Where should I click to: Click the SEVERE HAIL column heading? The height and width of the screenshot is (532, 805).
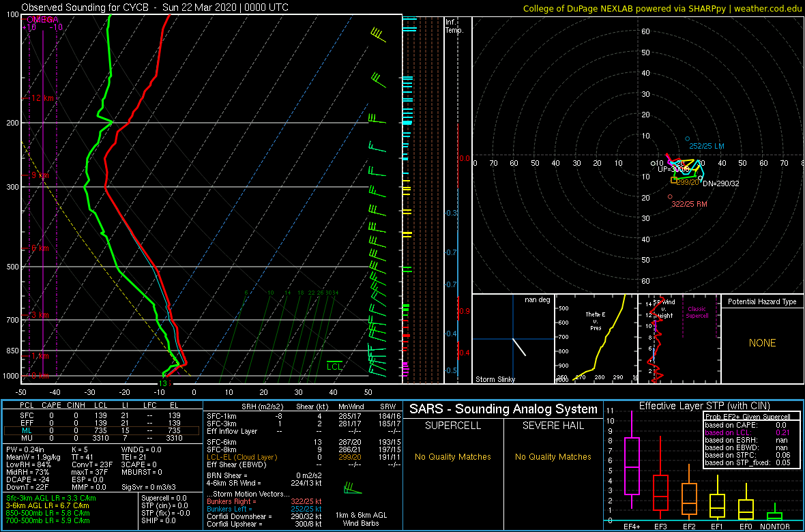tap(553, 427)
